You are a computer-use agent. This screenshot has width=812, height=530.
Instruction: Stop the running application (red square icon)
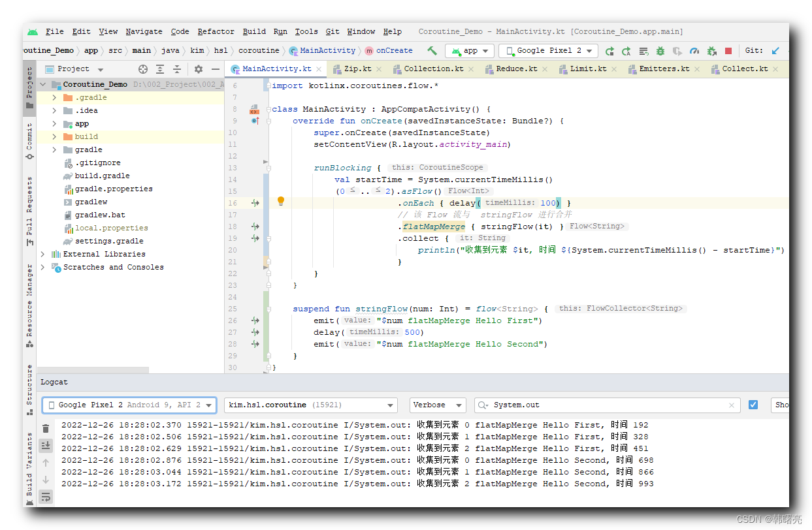coord(727,50)
